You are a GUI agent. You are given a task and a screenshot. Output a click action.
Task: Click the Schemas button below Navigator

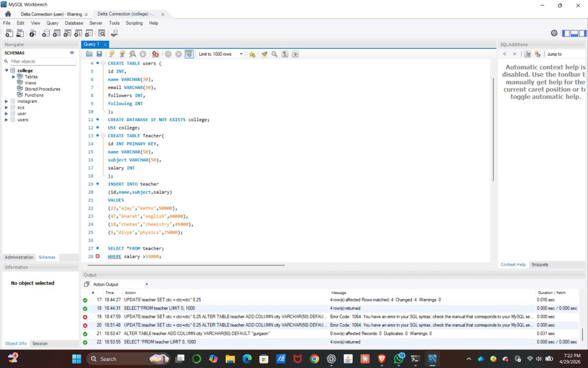(x=47, y=257)
